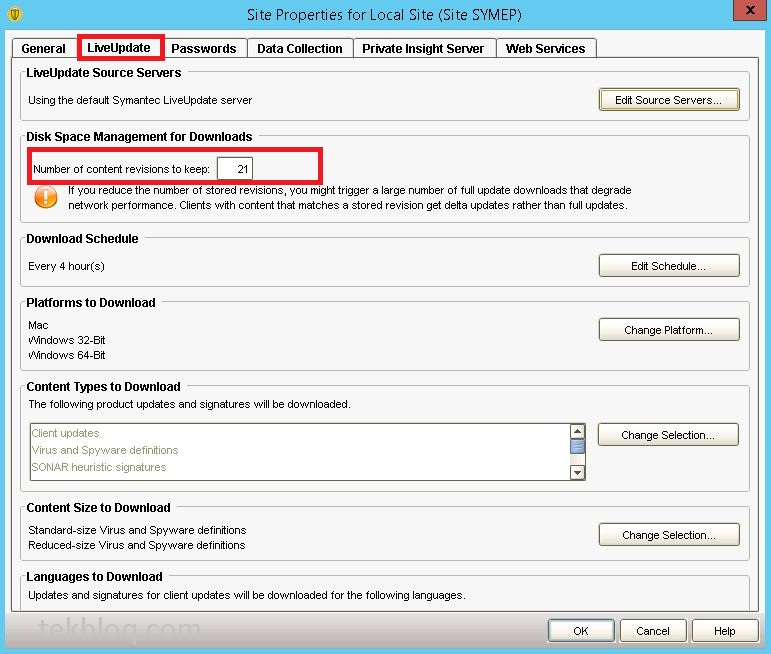This screenshot has width=771, height=654.
Task: Click 'Using the default Symantec LiveUpdate server' text
Action: coord(140,100)
